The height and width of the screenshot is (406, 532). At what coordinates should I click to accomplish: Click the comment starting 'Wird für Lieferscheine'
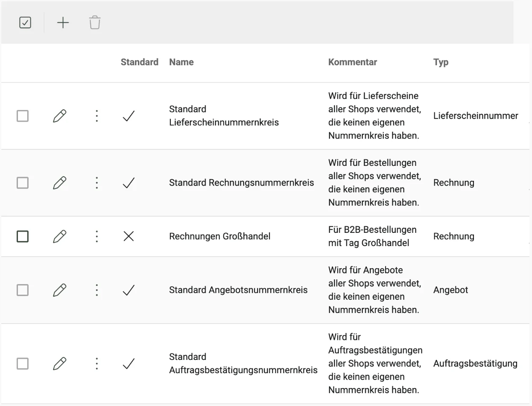(x=374, y=116)
